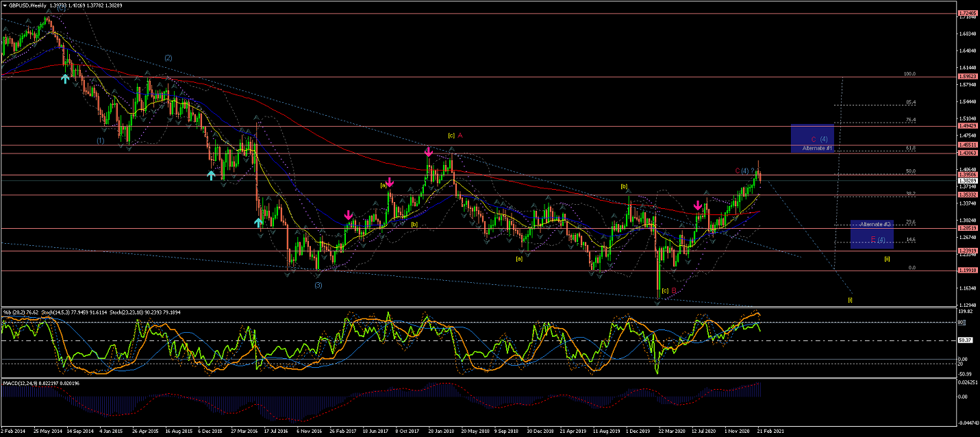Select the magenta down arrow beside yellow [a] label
The height and width of the screenshot is (437, 980).
tap(390, 183)
